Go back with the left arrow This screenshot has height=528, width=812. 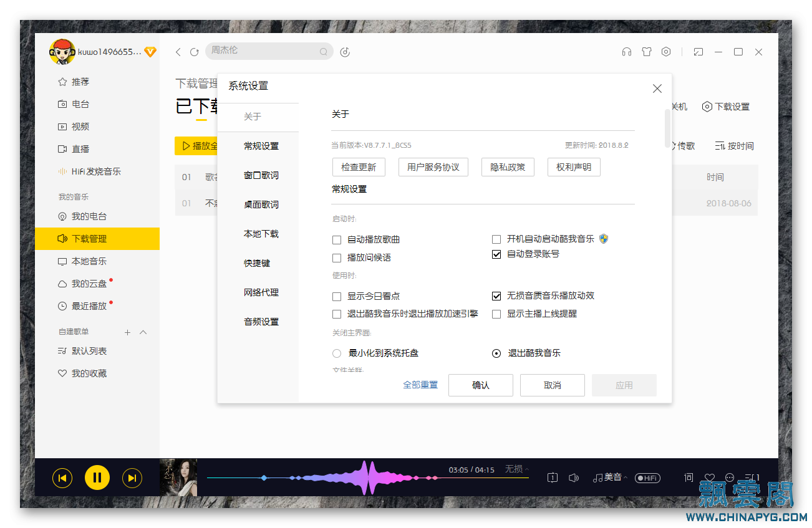(x=178, y=52)
